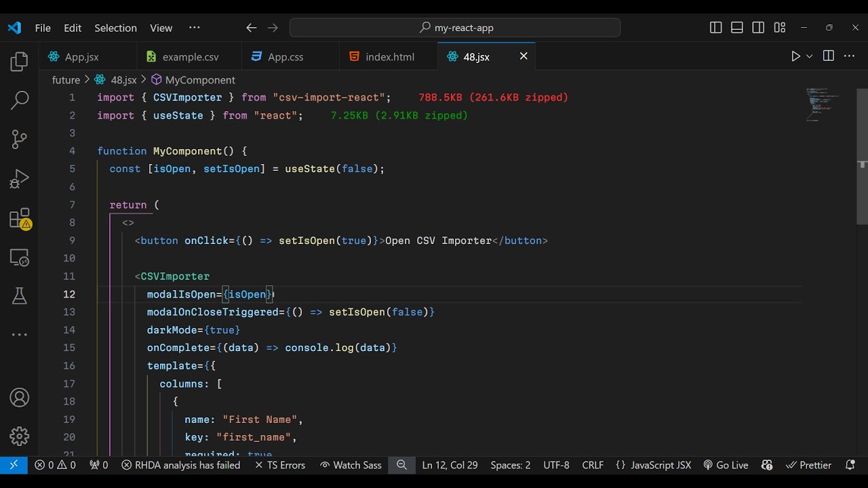
Task: Click the zoom magnifier status bar icon
Action: [401, 465]
